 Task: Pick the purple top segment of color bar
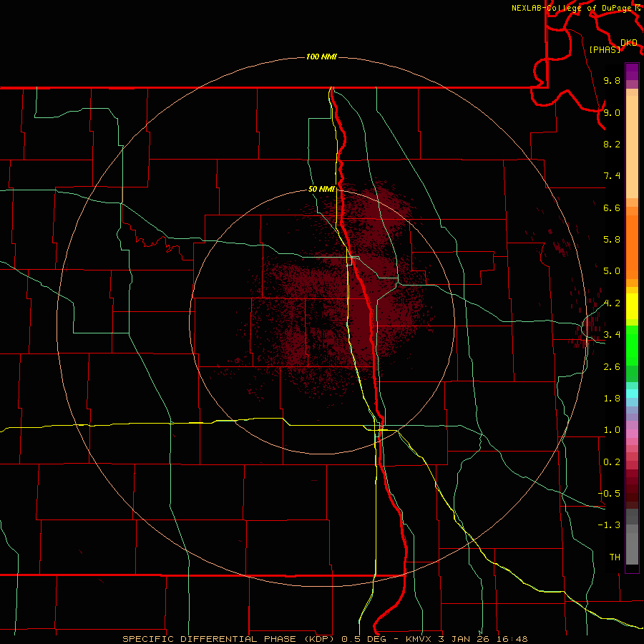[x=632, y=72]
